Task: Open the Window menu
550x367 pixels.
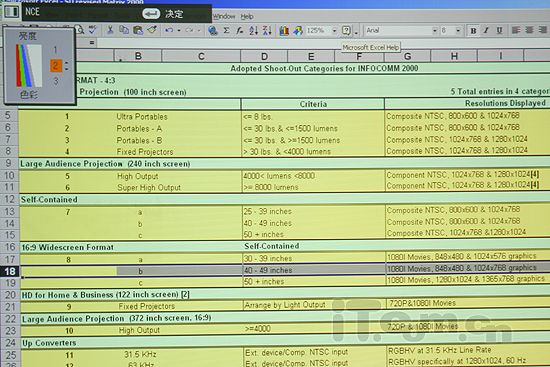Action: [x=224, y=16]
